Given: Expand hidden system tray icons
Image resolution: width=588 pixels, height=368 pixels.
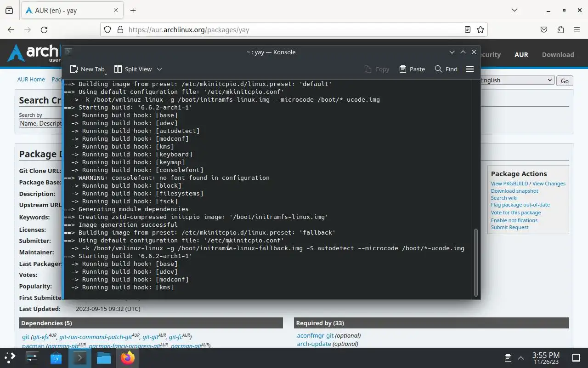Looking at the screenshot, I should coord(521,357).
